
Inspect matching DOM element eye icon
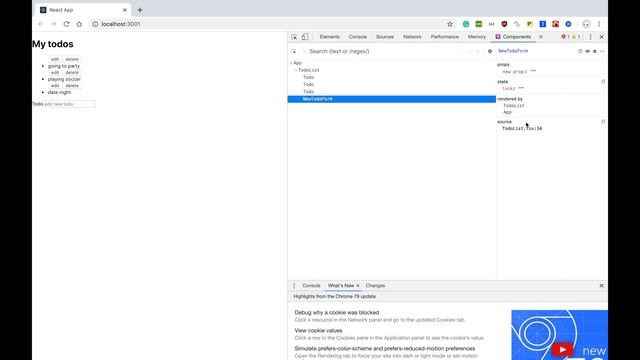click(x=587, y=51)
